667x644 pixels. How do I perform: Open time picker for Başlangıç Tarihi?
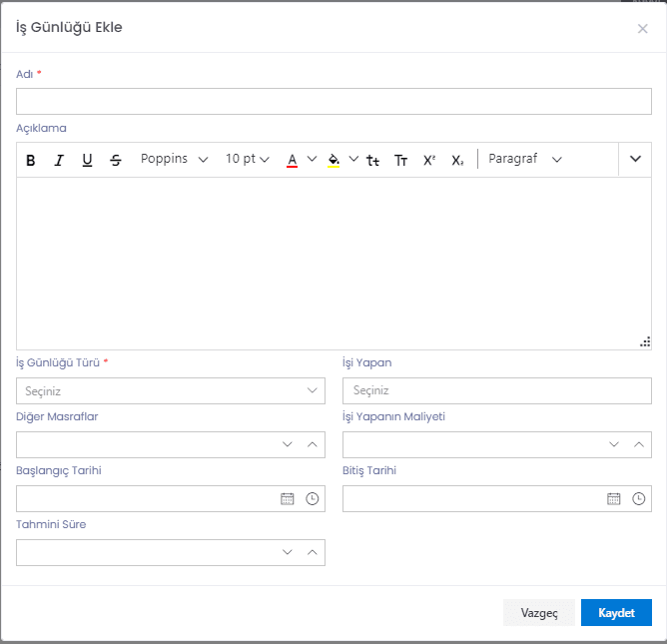pos(313,498)
